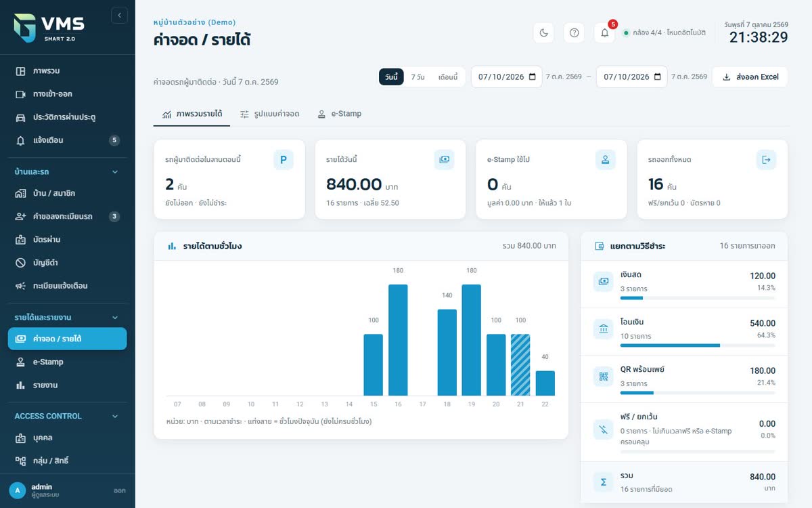
Task: Click the add-person icon for คำขอลงทะเบียนรถ
Action: click(20, 217)
